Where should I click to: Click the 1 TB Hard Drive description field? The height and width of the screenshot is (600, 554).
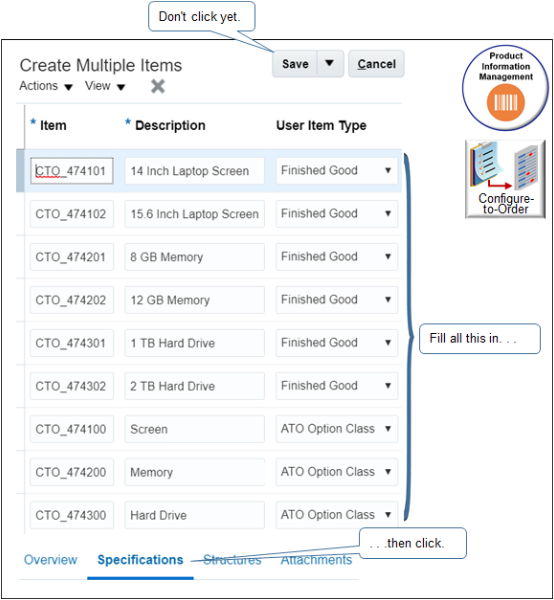point(194,343)
